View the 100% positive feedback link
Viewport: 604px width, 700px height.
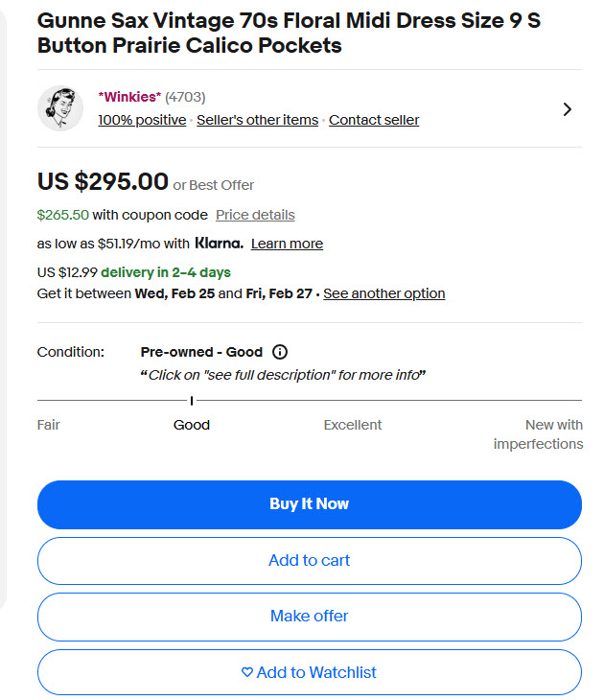[142, 120]
